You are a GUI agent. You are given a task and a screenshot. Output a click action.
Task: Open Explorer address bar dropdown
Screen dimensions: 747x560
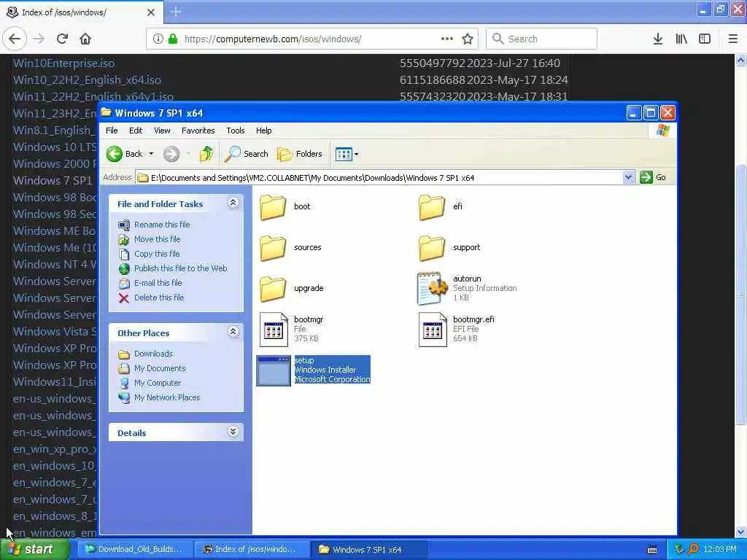[628, 178]
